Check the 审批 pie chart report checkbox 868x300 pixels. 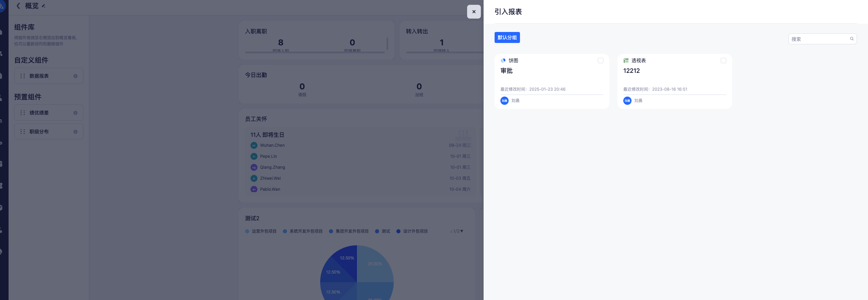(600, 60)
